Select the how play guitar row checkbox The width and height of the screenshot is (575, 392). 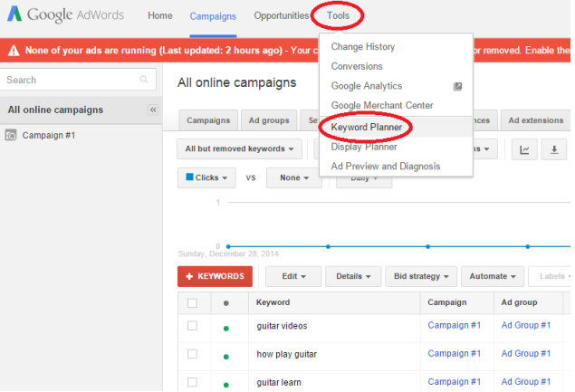coord(192,354)
